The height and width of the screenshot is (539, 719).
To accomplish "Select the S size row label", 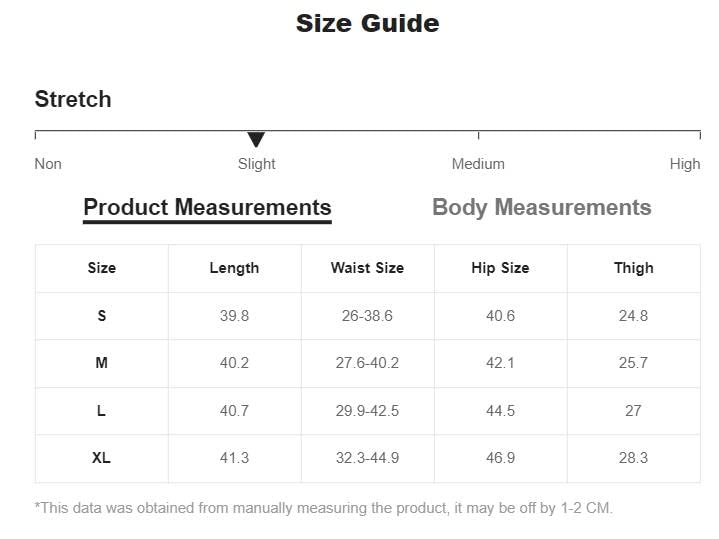I will (101, 316).
